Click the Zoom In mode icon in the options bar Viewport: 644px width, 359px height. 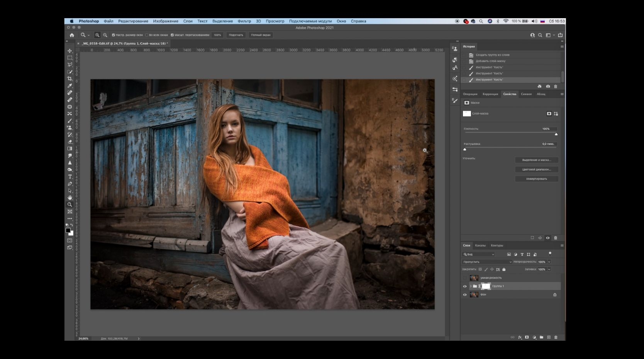coord(97,35)
